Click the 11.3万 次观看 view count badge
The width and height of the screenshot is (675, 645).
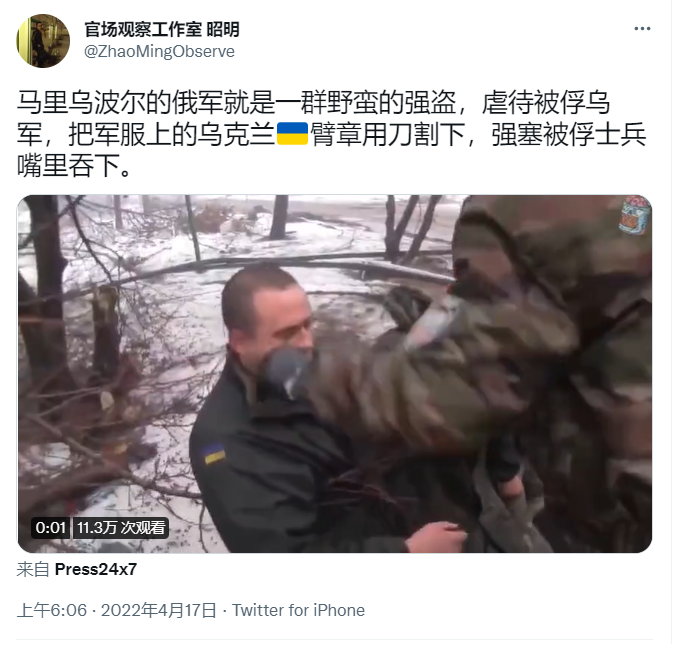121,527
